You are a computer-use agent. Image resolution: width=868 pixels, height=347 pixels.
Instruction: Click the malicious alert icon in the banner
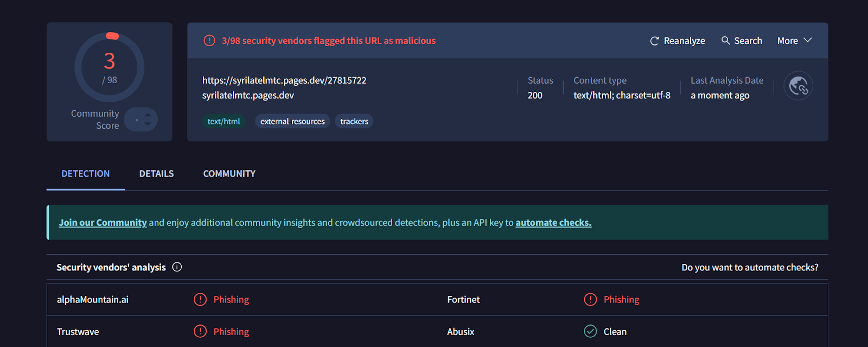pyautogui.click(x=209, y=41)
